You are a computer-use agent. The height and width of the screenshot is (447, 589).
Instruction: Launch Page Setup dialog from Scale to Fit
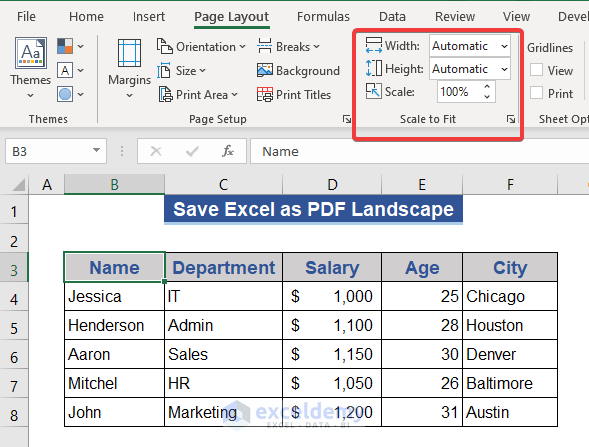510,119
